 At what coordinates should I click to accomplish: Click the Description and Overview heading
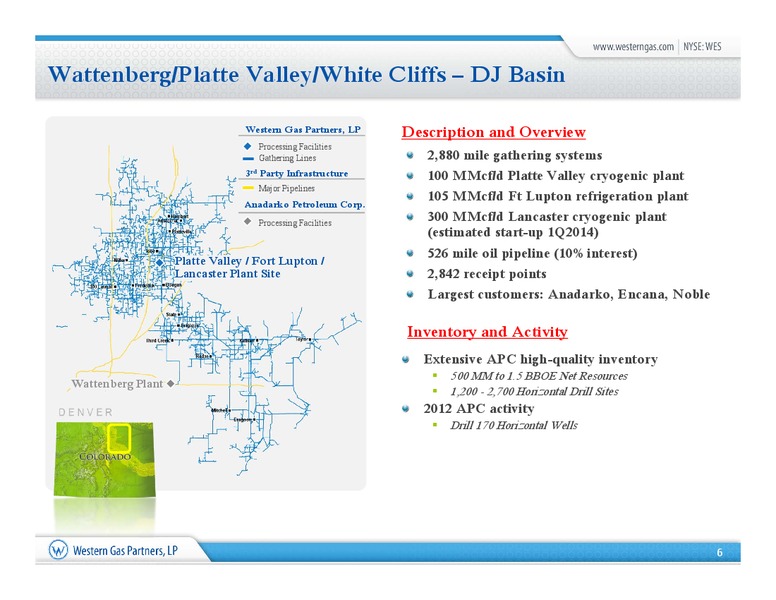(493, 132)
